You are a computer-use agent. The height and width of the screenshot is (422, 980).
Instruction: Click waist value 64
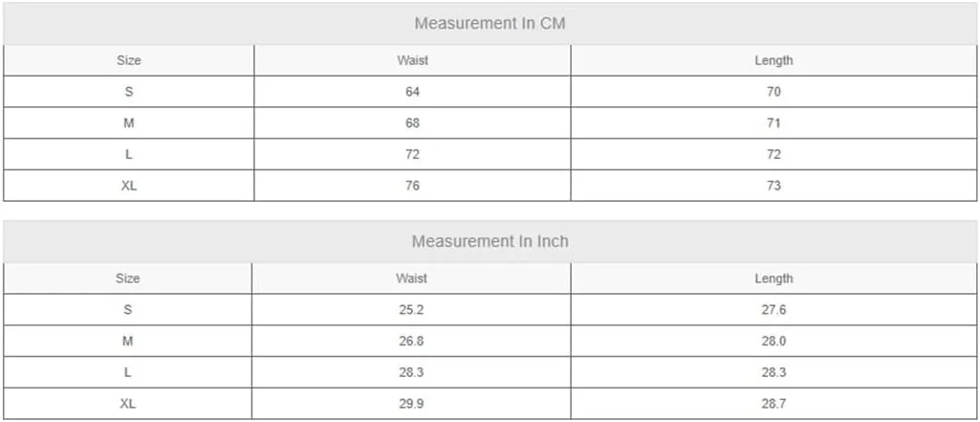(x=412, y=92)
